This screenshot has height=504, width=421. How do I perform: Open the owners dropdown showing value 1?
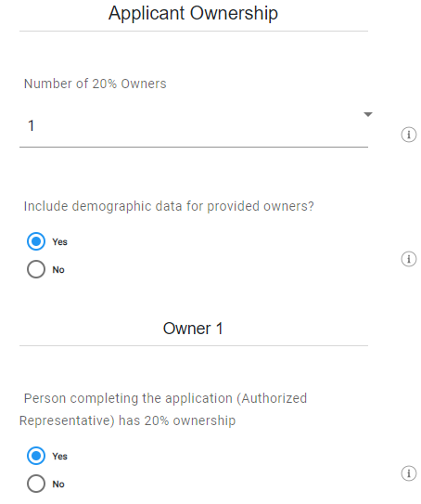tap(194, 125)
